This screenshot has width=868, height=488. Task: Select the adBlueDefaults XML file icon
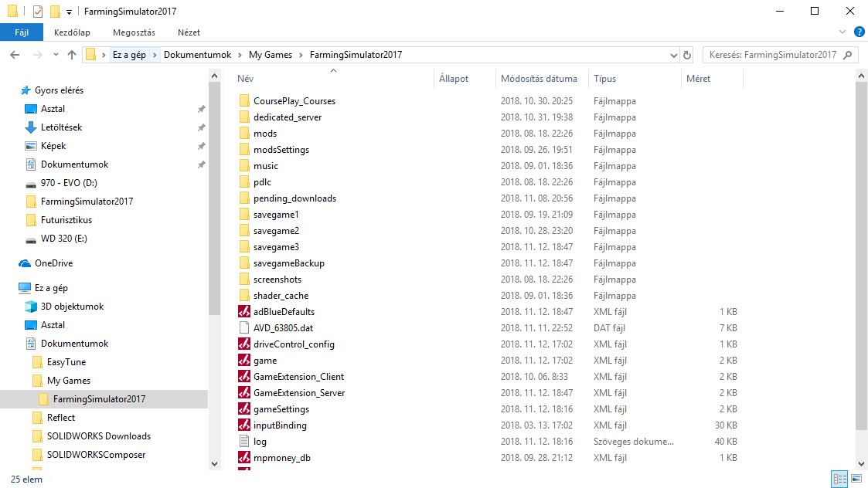click(244, 311)
